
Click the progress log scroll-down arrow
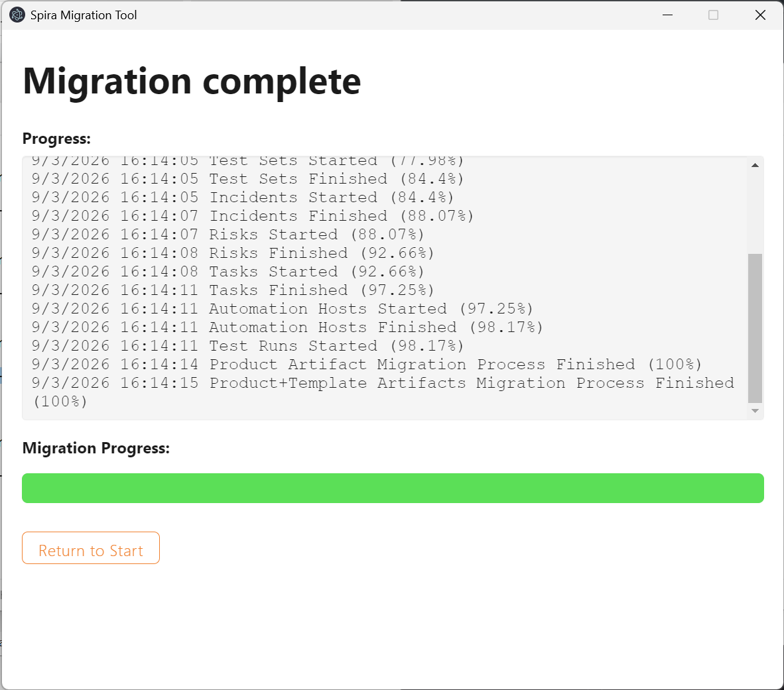(755, 411)
